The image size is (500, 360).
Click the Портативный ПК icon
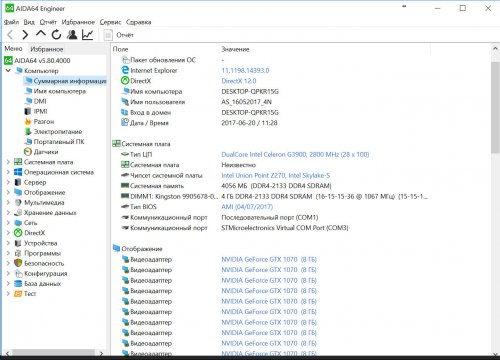28,142
